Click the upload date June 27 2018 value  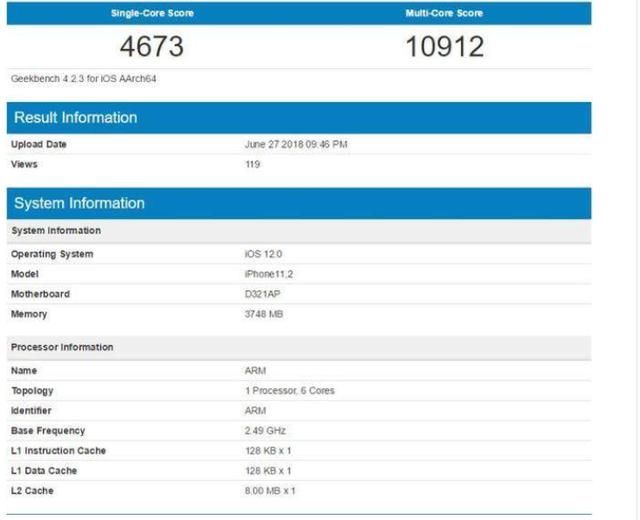[x=296, y=144]
